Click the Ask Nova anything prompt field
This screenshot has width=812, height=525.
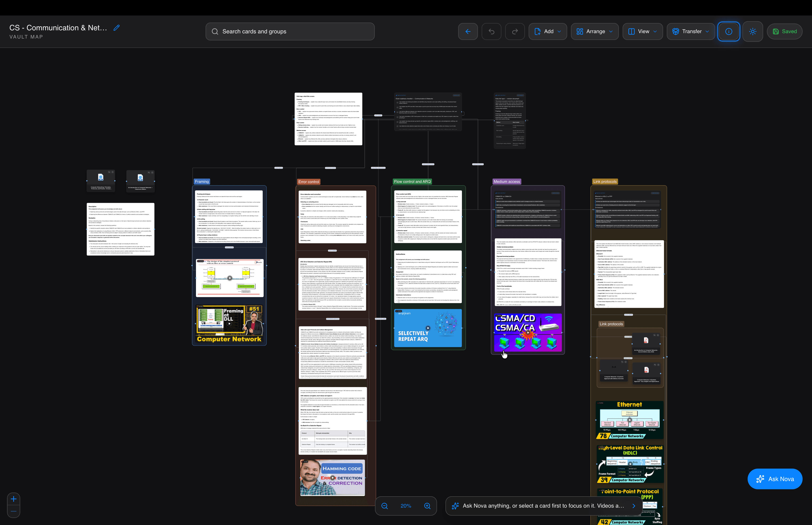pyautogui.click(x=543, y=506)
